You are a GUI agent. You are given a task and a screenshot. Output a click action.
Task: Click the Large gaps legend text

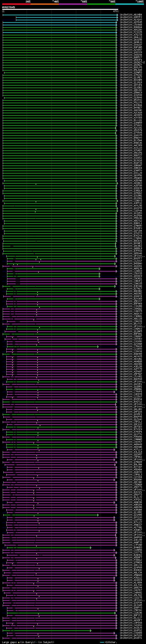pyautogui.click(x=28, y=642)
